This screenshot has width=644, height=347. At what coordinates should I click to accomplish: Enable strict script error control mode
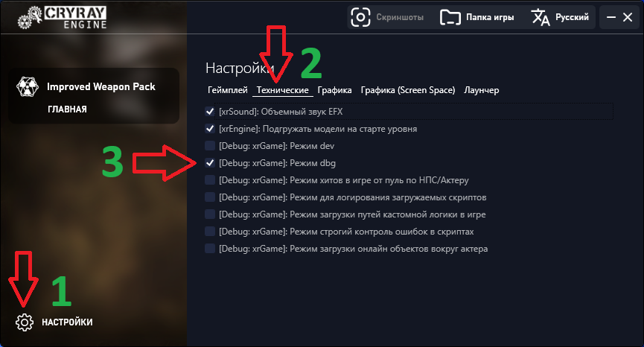(210, 232)
